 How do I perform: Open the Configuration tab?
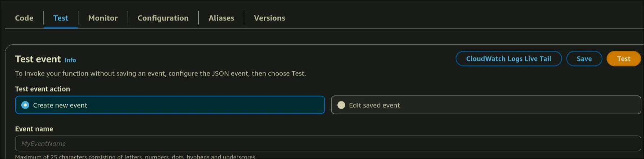[163, 18]
